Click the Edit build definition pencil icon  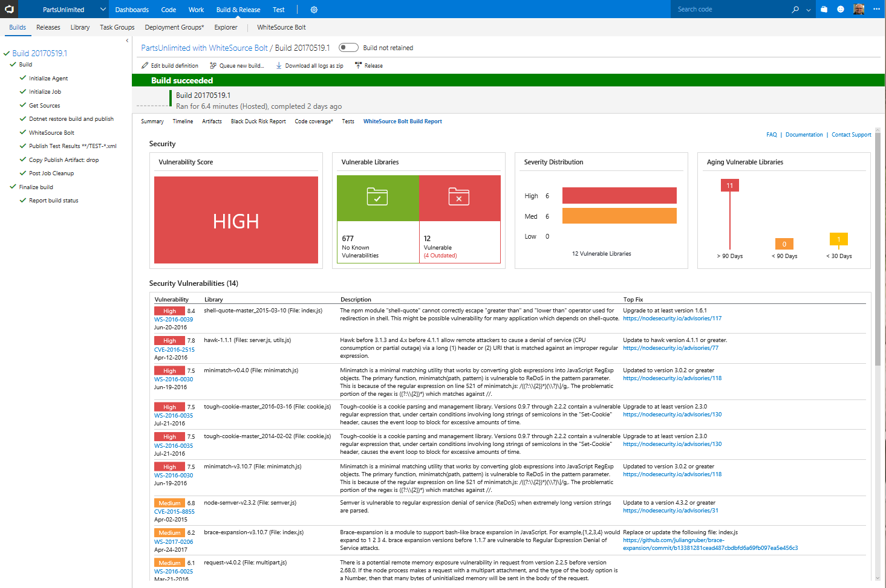(x=145, y=65)
